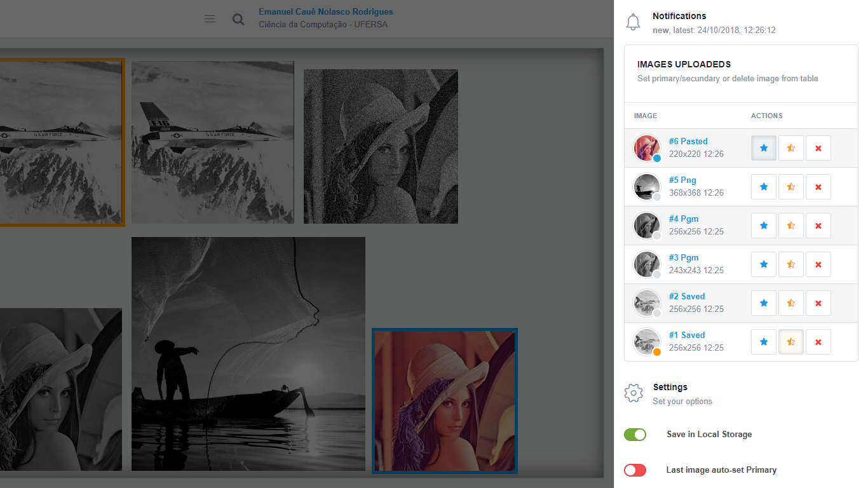Set first #4 Pgm 256x256 as primary
The width and height of the screenshot is (868, 488).
tap(764, 226)
